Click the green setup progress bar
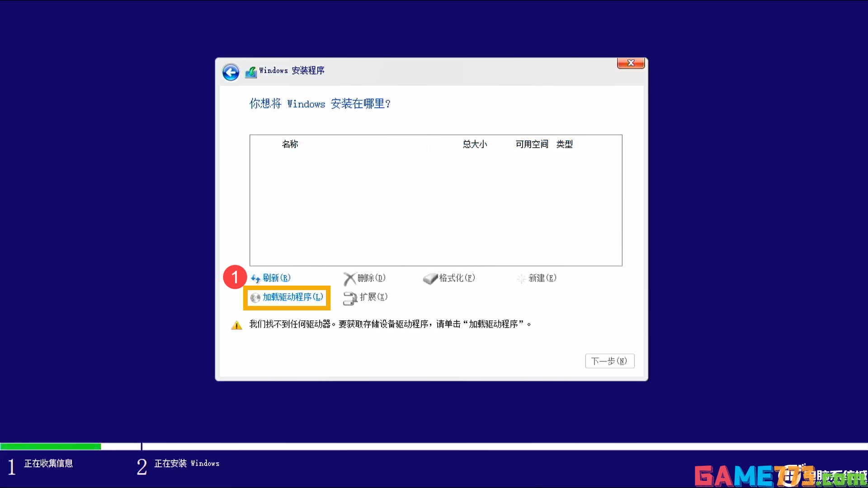Viewport: 868px width, 488px height. pyautogui.click(x=51, y=446)
